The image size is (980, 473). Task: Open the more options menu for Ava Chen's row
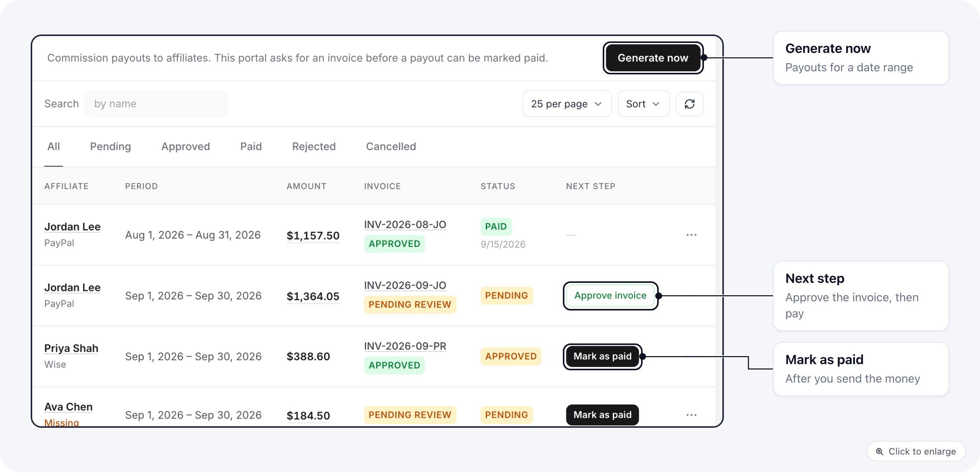point(691,415)
